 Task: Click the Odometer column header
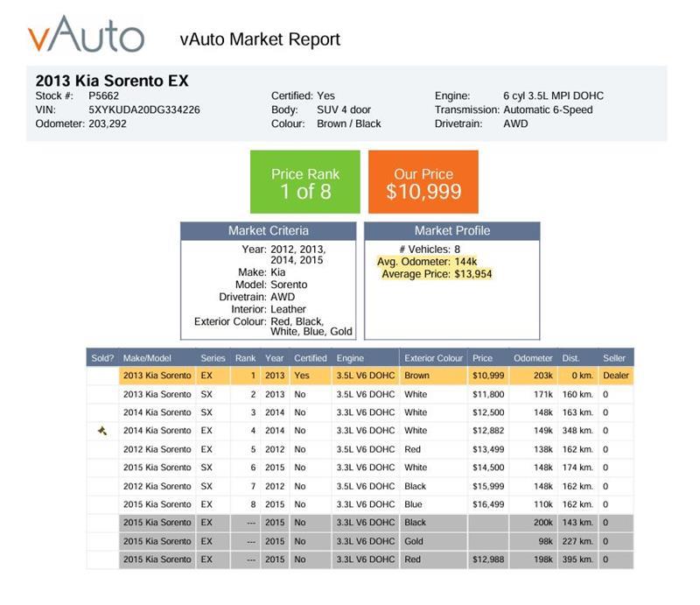[x=533, y=358]
